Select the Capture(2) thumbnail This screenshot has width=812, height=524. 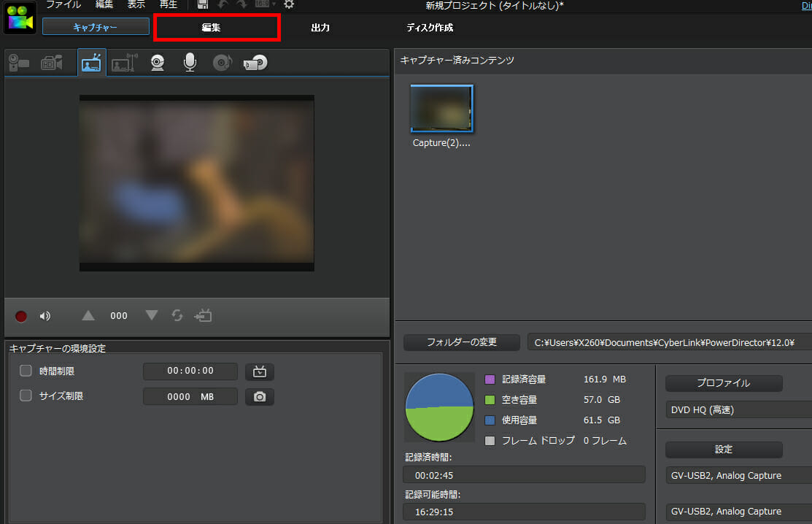(441, 109)
